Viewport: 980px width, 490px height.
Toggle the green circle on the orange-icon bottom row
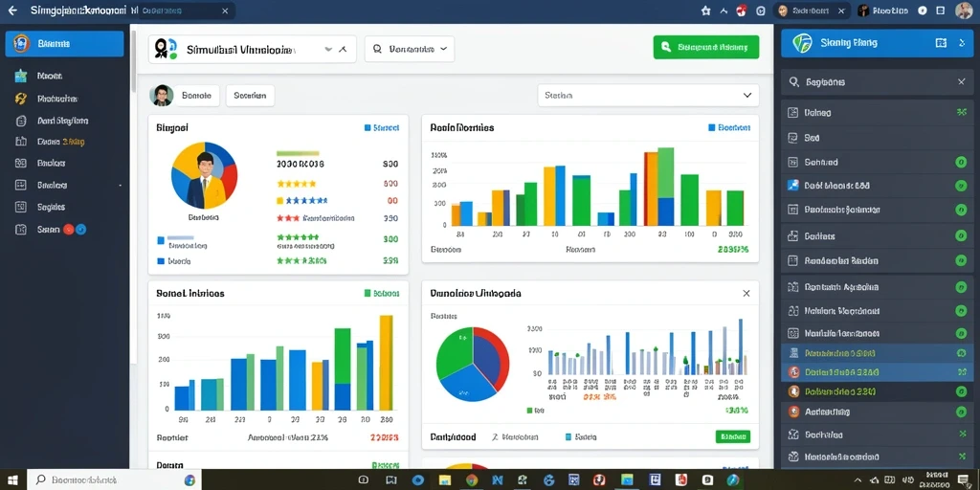pos(961,412)
